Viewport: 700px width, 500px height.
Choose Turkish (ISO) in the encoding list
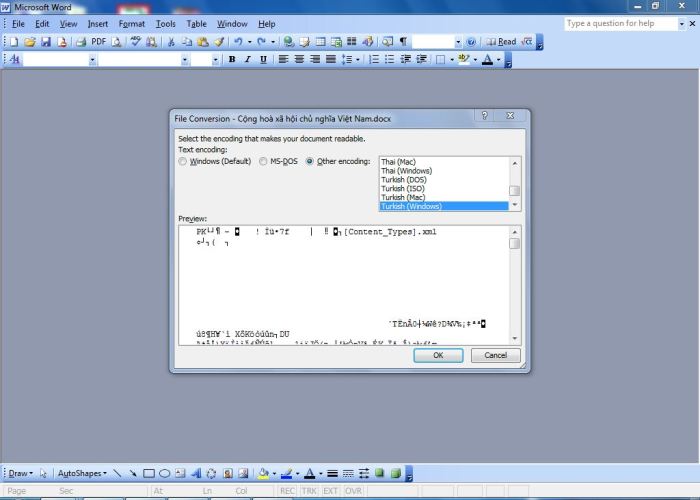click(x=403, y=189)
